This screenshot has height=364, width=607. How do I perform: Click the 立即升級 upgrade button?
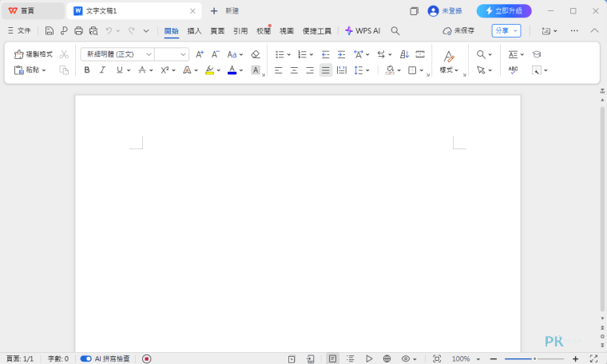504,11
